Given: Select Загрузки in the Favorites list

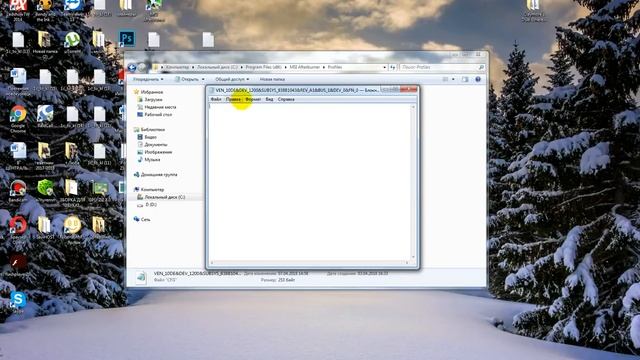Looking at the screenshot, I should pyautogui.click(x=153, y=100).
